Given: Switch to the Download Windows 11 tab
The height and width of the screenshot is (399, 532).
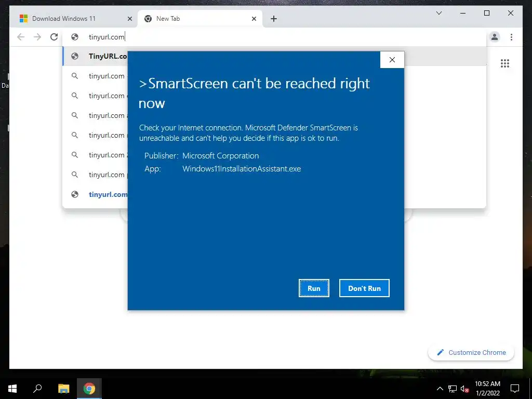Looking at the screenshot, I should [74, 19].
